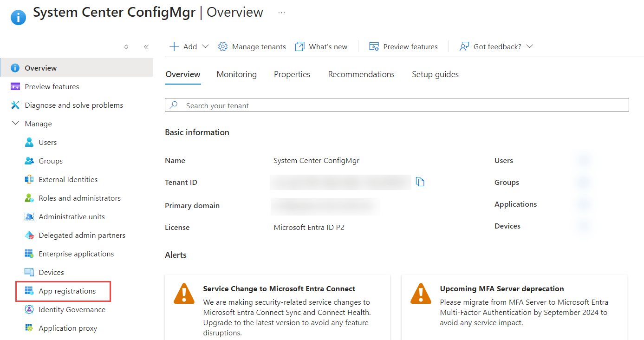
Task: Click the Devices icon in sidebar
Action: [x=29, y=272]
